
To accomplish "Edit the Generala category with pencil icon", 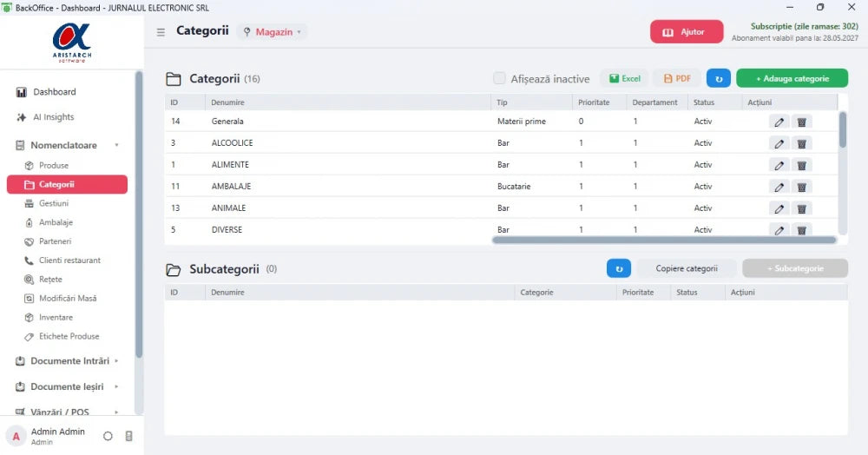I will point(779,122).
